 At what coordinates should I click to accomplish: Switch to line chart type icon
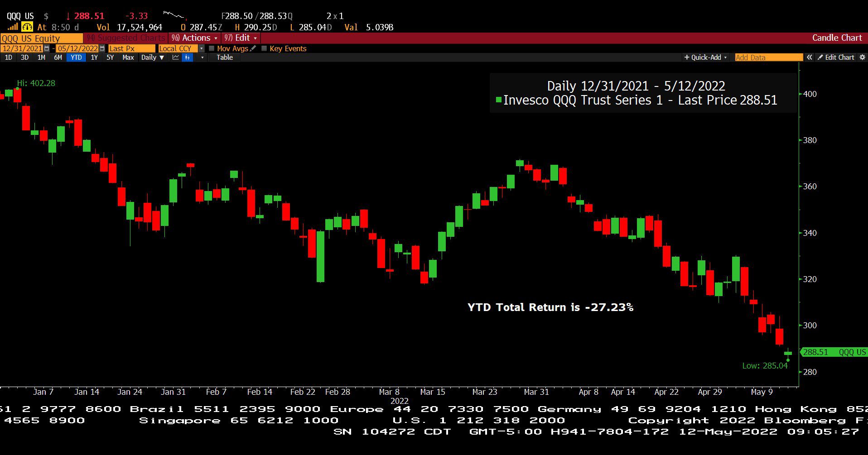pyautogui.click(x=176, y=57)
